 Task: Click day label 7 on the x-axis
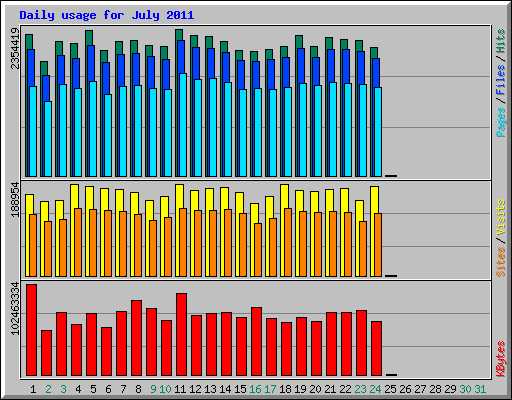[123, 389]
